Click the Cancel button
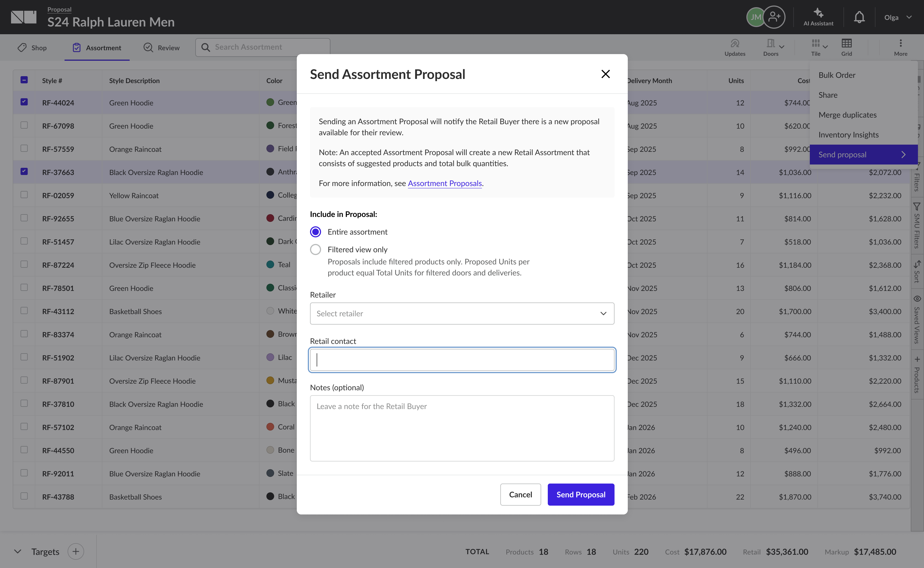This screenshot has width=924, height=568. (520, 494)
